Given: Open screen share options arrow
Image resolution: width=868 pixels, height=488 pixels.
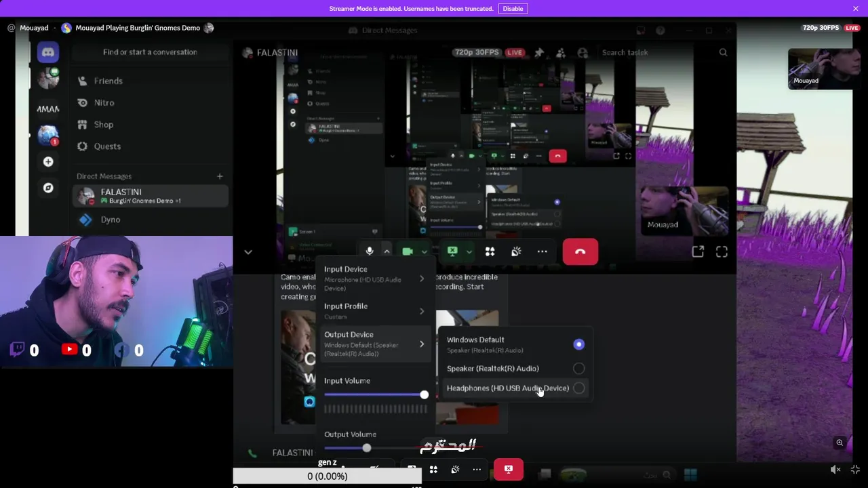Looking at the screenshot, I should [469, 251].
